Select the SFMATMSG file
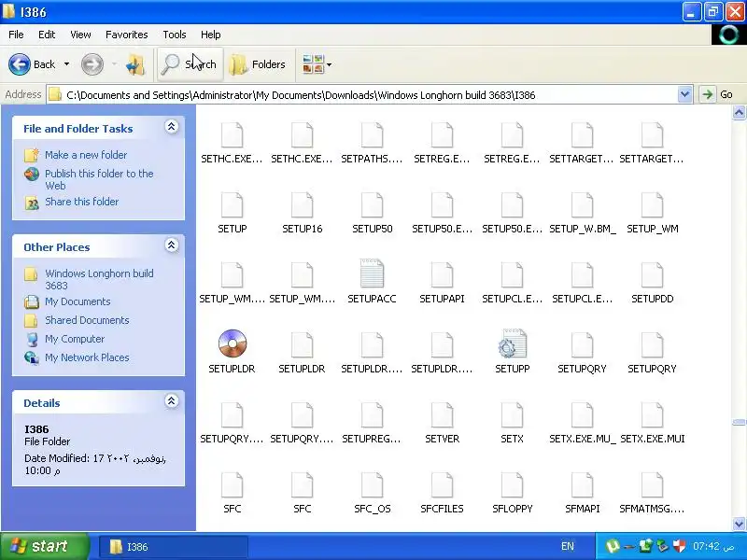Image resolution: width=747 pixels, height=560 pixels. (652, 491)
